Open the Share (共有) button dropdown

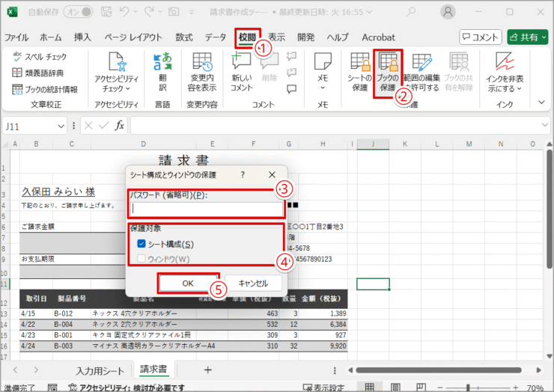(x=544, y=37)
